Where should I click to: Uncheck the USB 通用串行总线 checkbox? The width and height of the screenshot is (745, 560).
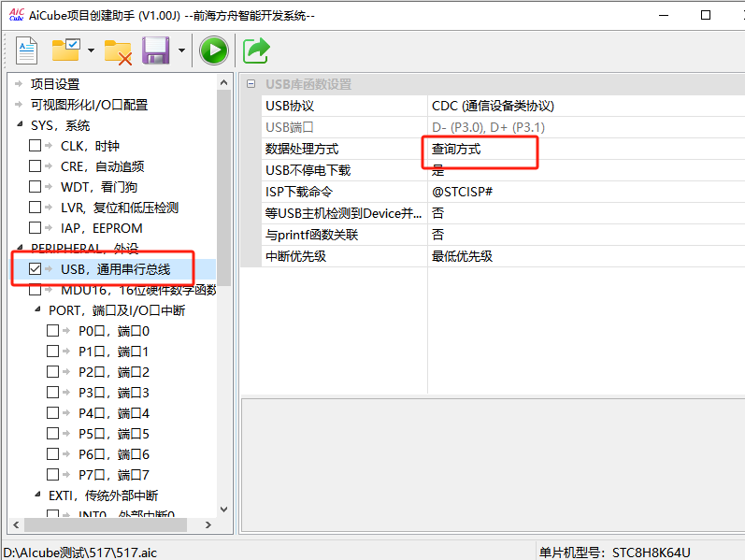point(35,269)
